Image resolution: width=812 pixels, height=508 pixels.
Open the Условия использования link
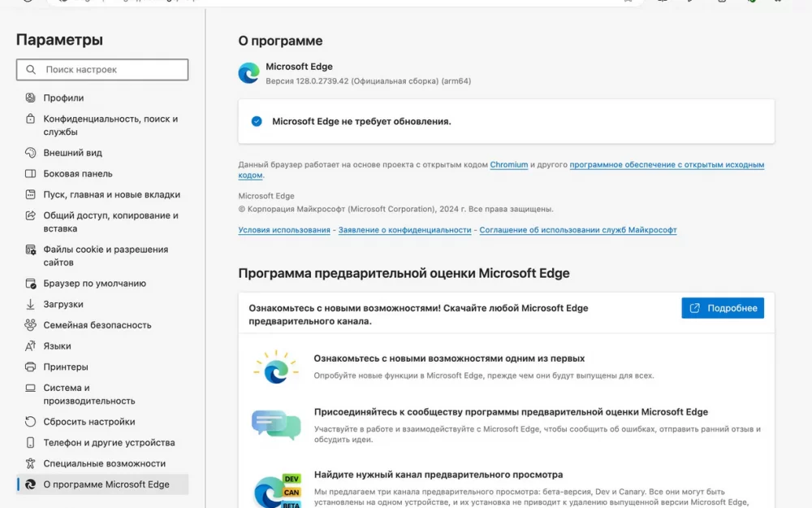coord(283,230)
